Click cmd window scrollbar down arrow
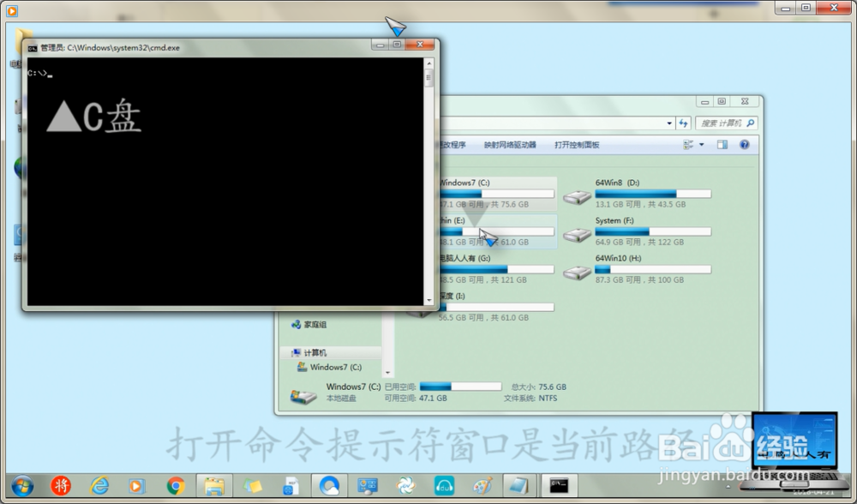857x504 pixels. (429, 300)
